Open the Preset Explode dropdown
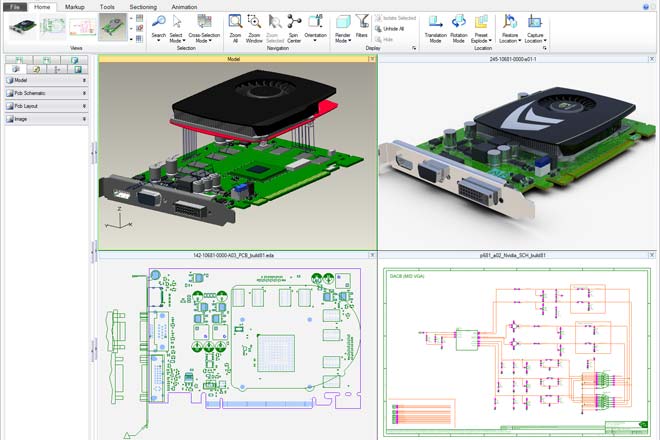 tap(481, 38)
